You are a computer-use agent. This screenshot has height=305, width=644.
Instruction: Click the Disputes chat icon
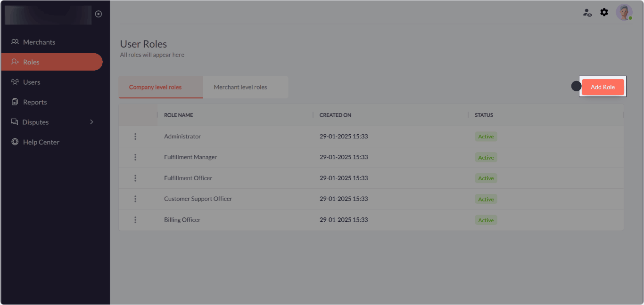(15, 122)
